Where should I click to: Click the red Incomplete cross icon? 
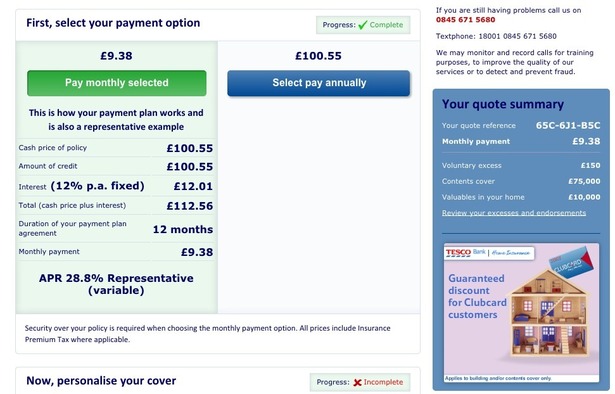click(x=357, y=382)
